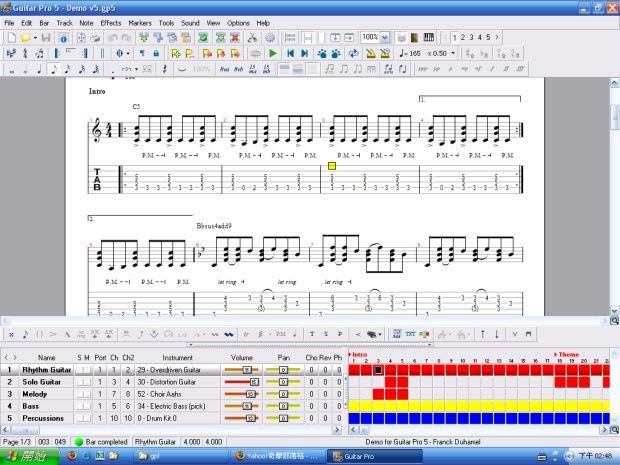This screenshot has height=465, width=620.
Task: Toggle mute box for Percussions track
Action: coord(87,418)
